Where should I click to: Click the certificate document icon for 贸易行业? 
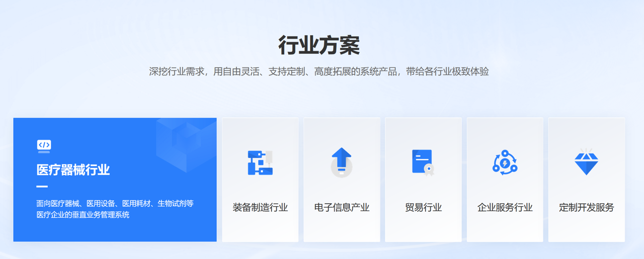pyautogui.click(x=423, y=162)
